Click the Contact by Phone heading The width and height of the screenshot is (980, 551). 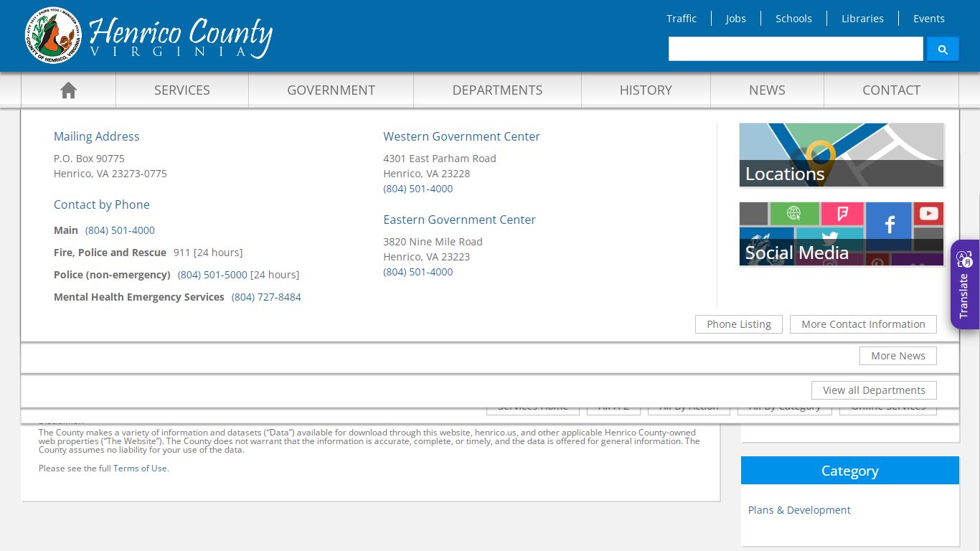pyautogui.click(x=102, y=204)
